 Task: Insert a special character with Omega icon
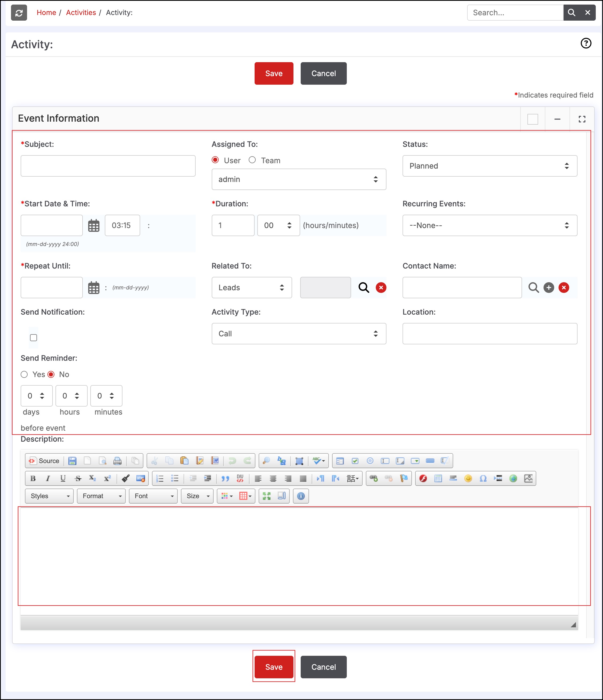tap(483, 478)
